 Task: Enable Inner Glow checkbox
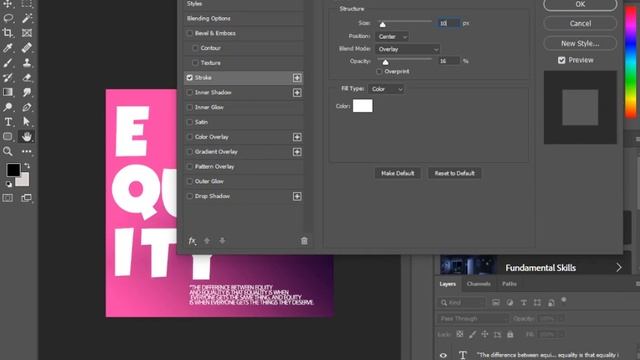[189, 107]
